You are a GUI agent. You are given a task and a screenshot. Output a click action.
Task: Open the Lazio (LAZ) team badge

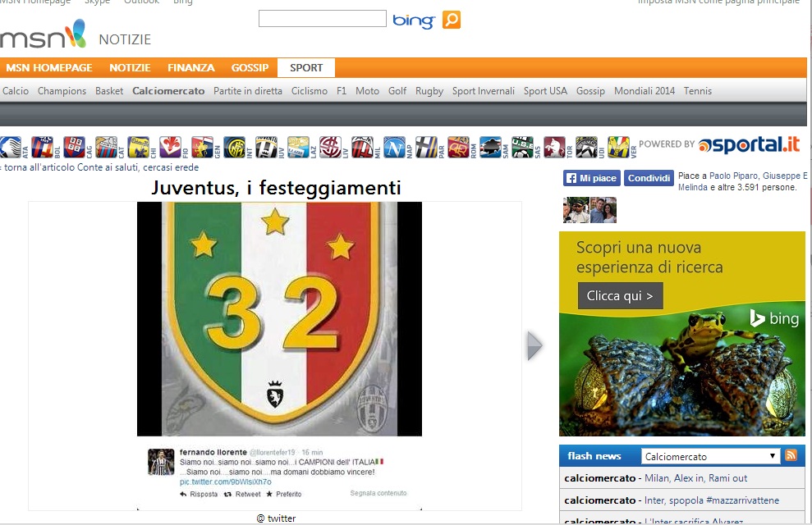pos(299,148)
